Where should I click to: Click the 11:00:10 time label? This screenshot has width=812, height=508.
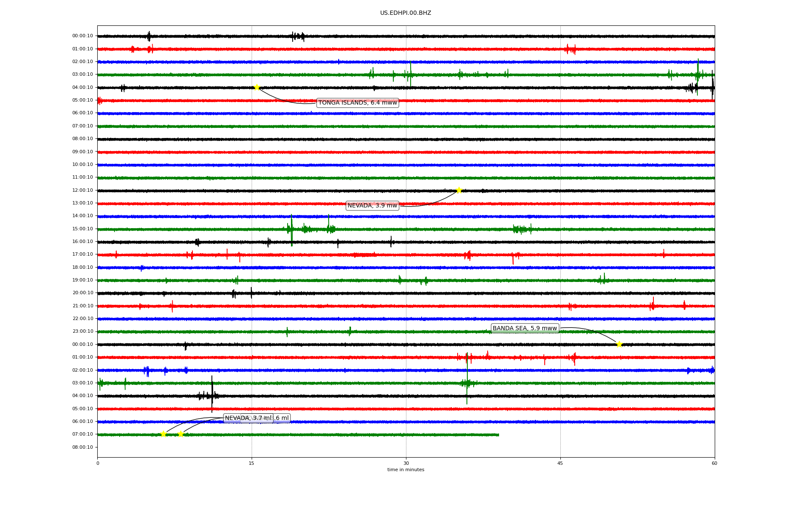[82, 177]
